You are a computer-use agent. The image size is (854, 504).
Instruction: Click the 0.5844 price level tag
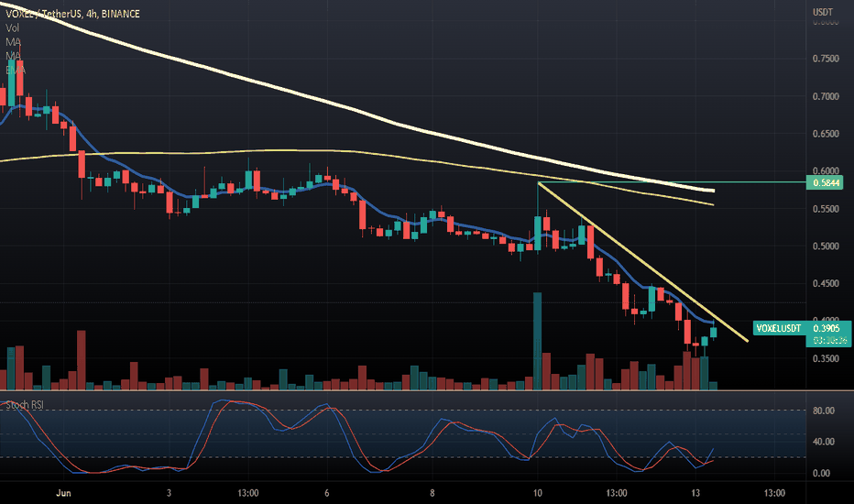pos(825,182)
